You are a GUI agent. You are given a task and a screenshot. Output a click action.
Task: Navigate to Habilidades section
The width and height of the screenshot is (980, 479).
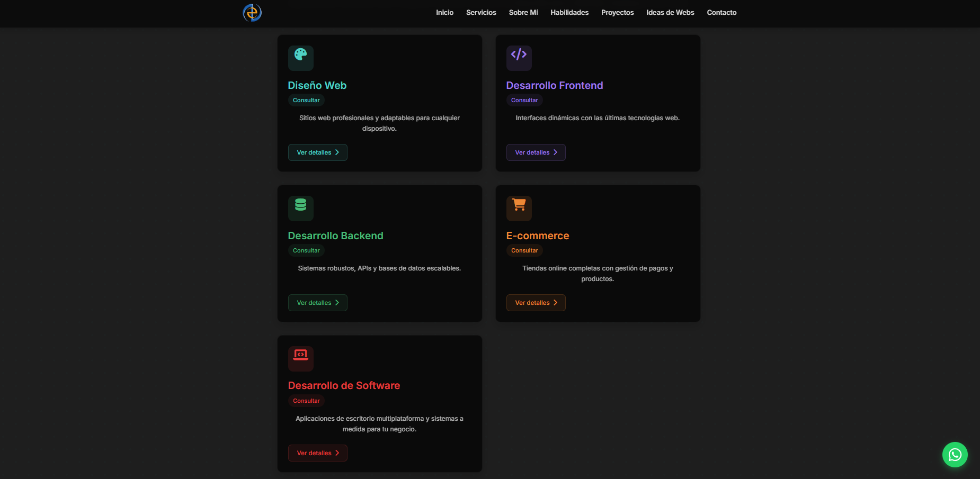(x=569, y=13)
